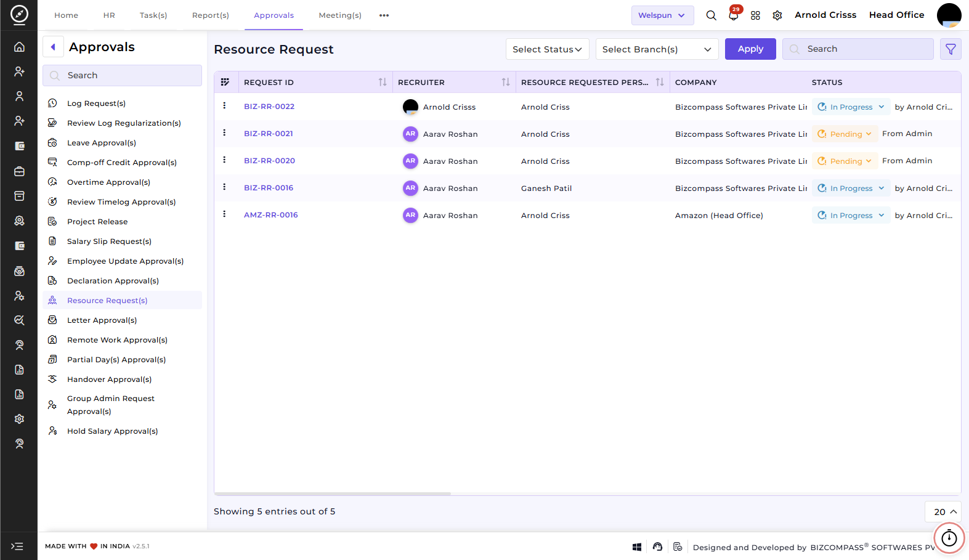Click the app compass logo
The image size is (969, 560).
pos(19,14)
